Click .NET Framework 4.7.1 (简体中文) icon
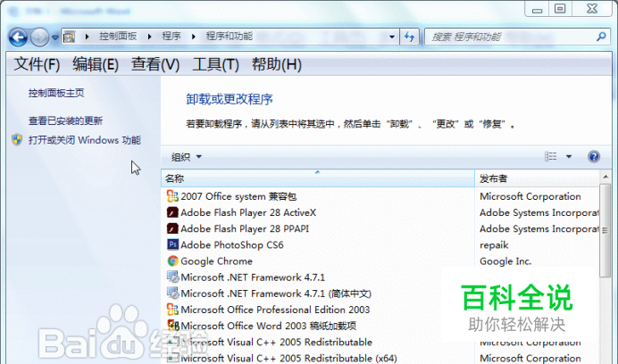The width and height of the screenshot is (618, 364). pos(172,294)
